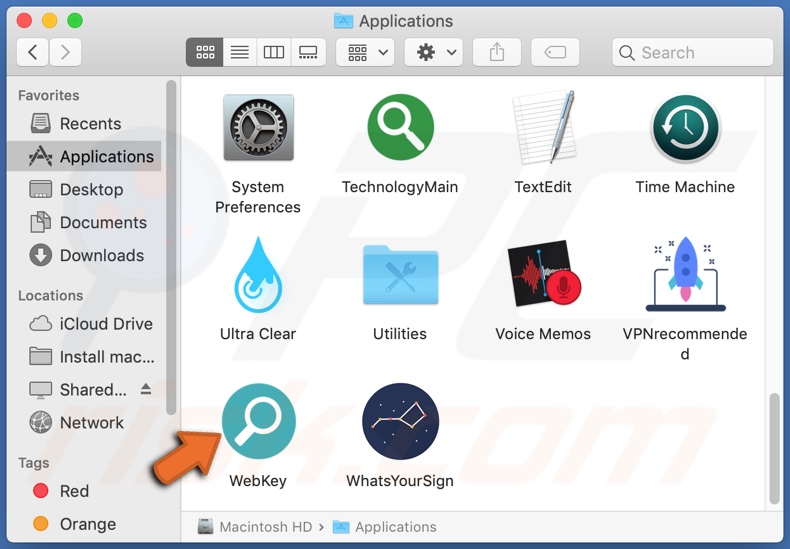Click the TechnologyMain name label

400,187
